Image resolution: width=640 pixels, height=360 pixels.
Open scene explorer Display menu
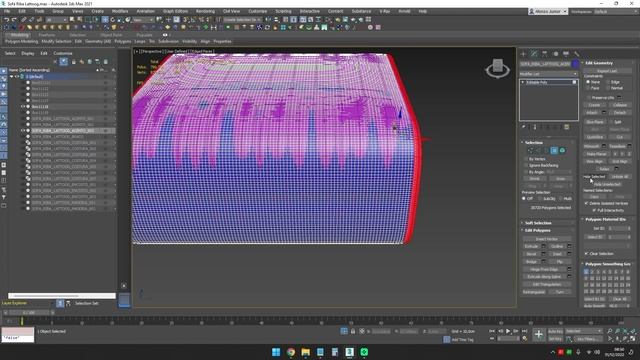[28, 53]
